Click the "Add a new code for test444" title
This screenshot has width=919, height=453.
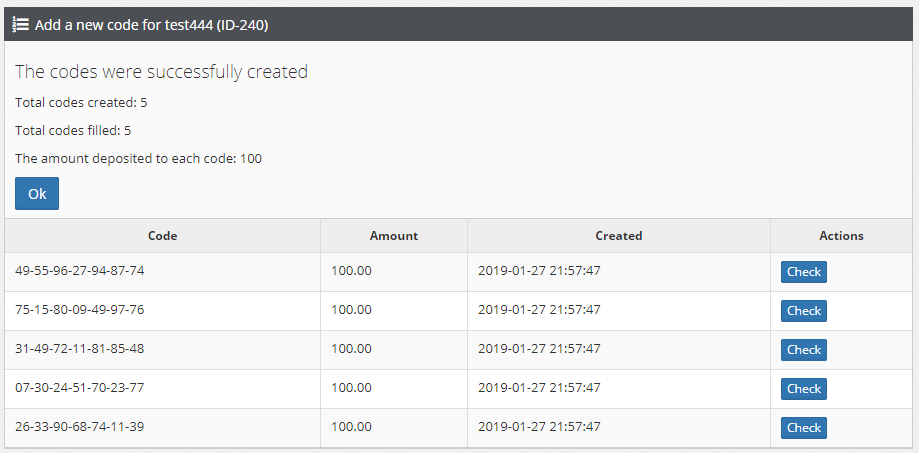pos(151,25)
